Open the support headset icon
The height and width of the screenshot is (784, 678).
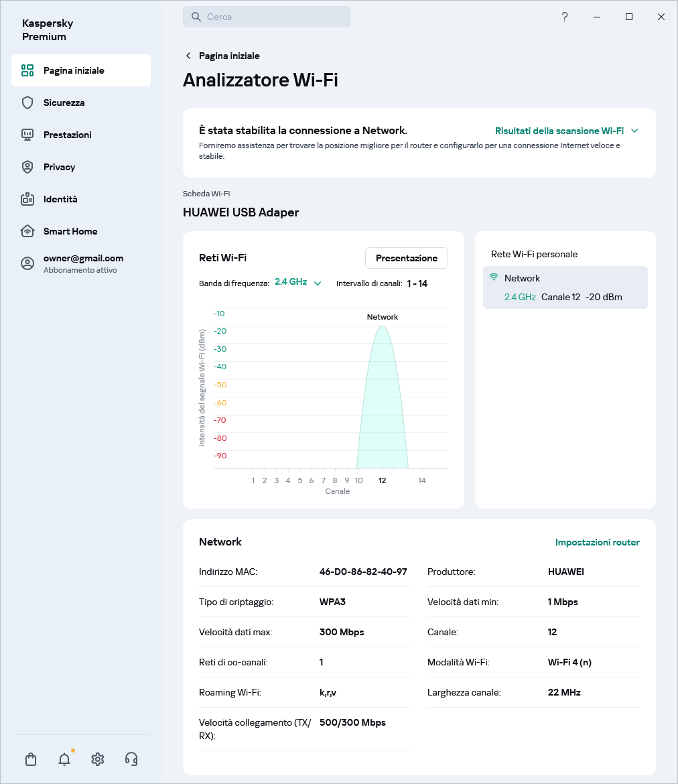pos(131,759)
